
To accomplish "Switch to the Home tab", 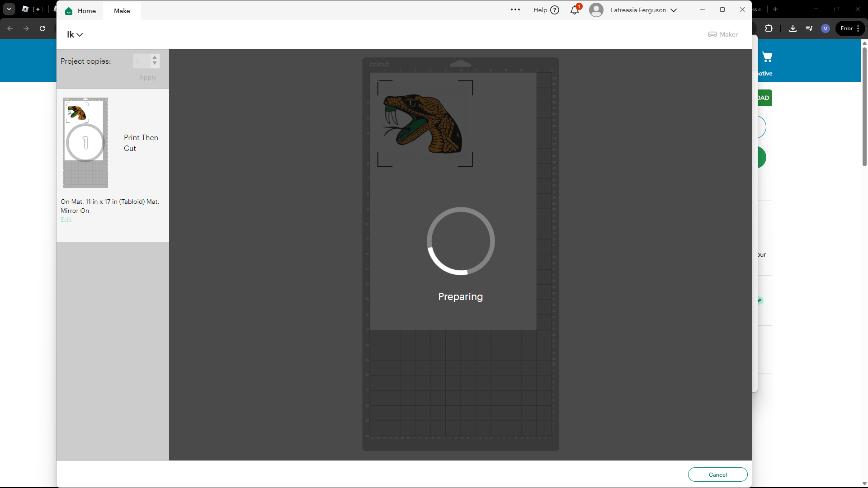I will click(86, 11).
